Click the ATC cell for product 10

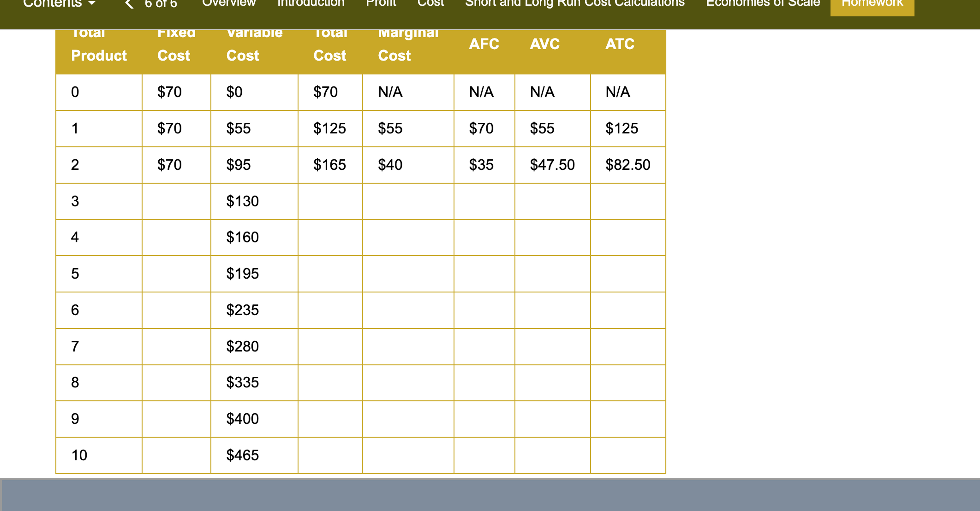pyautogui.click(x=628, y=455)
